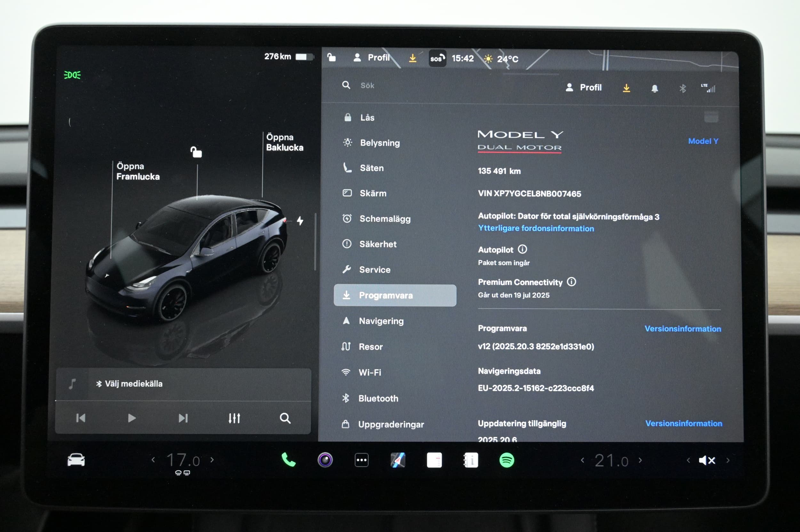Tap the LTE signal strength icon
The image size is (800, 532).
708,88
